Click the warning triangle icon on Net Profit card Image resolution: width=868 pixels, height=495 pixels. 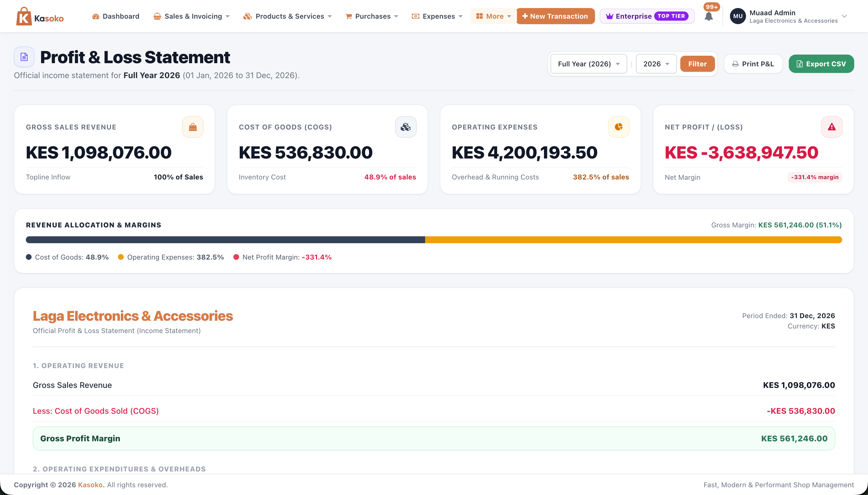[x=832, y=127]
